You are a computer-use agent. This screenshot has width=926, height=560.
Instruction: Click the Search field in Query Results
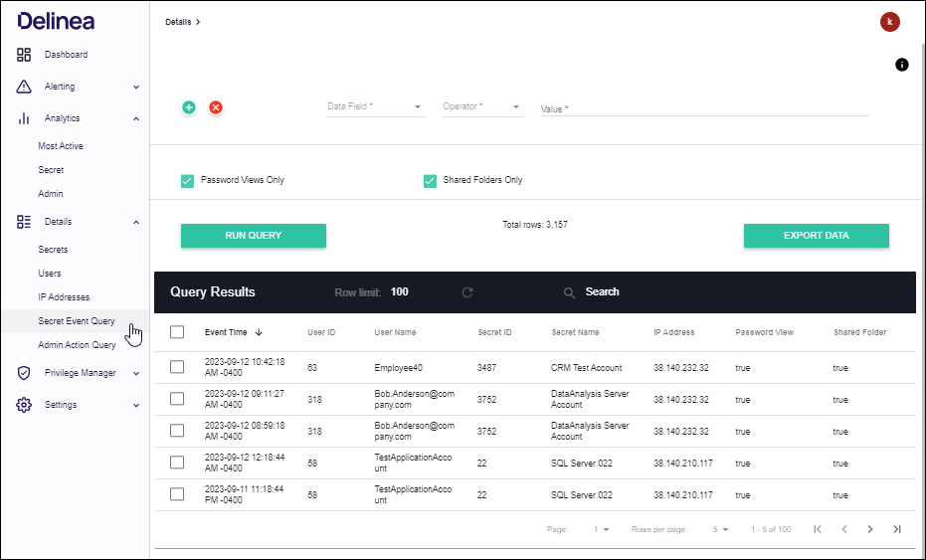(738, 291)
